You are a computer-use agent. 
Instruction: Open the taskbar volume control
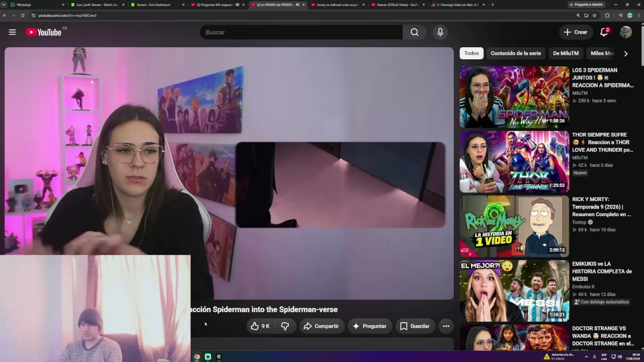(x=619, y=356)
